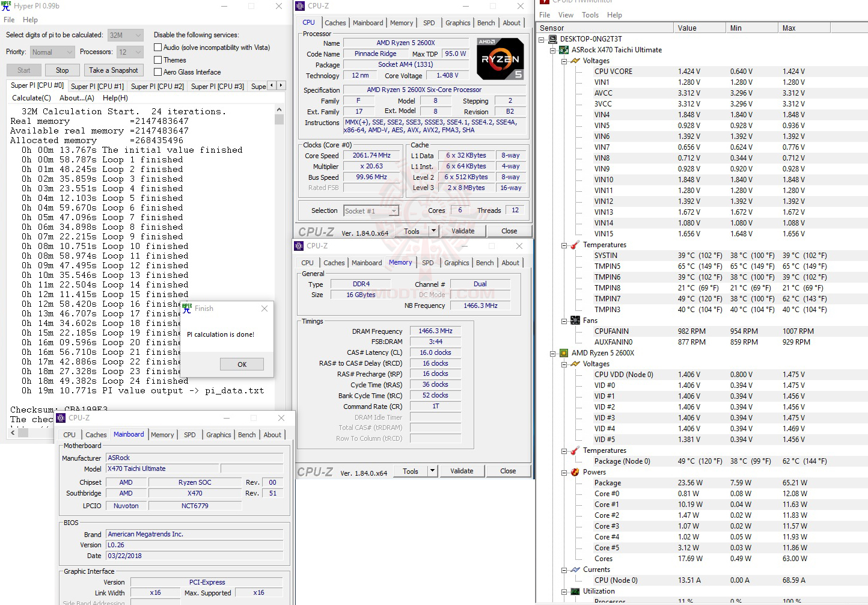
Task: Click the motherboard icon beside ASRock X470 Taichi Ultimate
Action: (564, 50)
